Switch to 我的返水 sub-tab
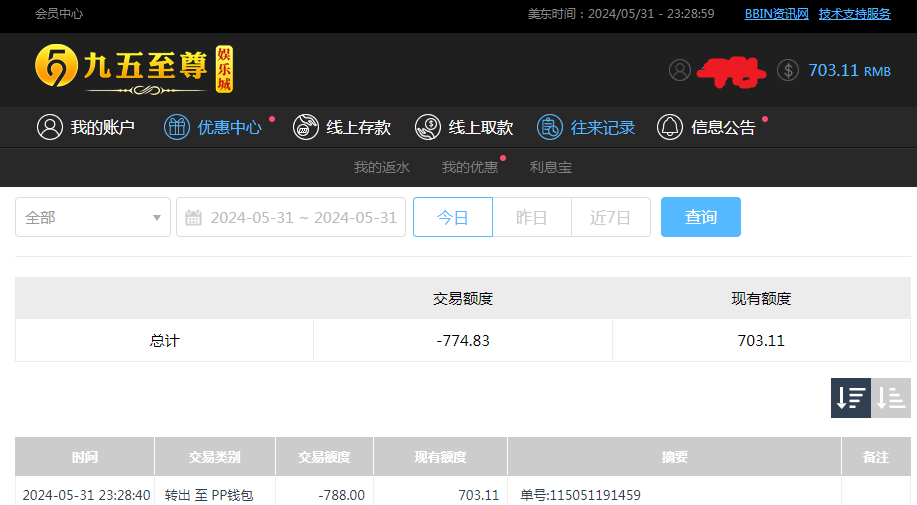 pyautogui.click(x=381, y=167)
